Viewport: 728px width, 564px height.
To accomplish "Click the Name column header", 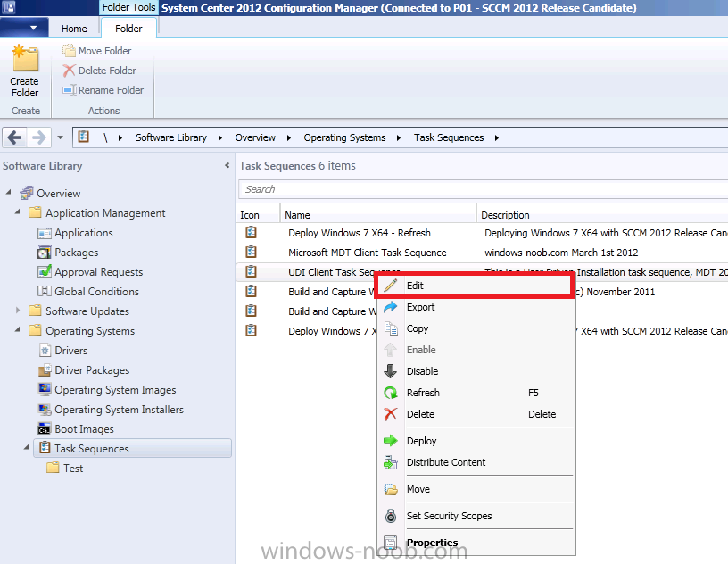I will [x=378, y=215].
